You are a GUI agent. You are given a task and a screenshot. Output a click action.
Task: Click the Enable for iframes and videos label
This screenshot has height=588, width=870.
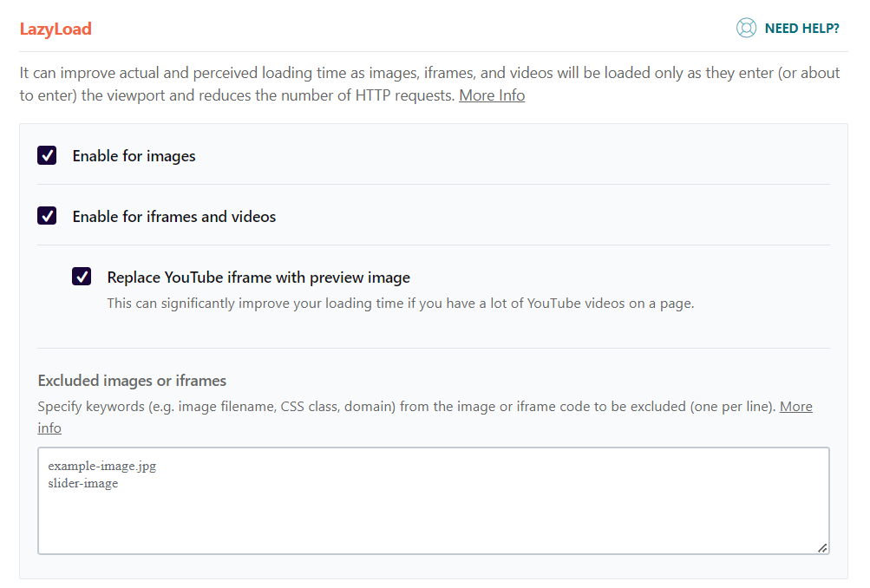174,216
